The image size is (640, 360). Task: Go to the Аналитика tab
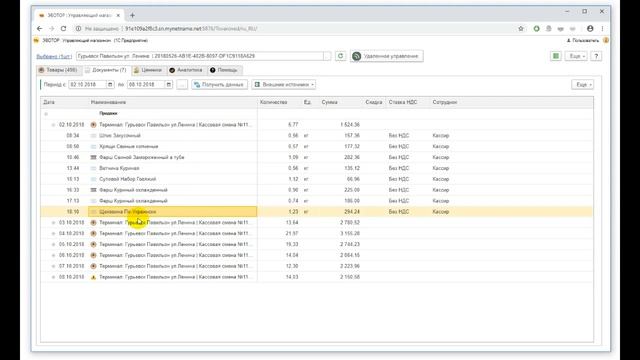(x=186, y=70)
